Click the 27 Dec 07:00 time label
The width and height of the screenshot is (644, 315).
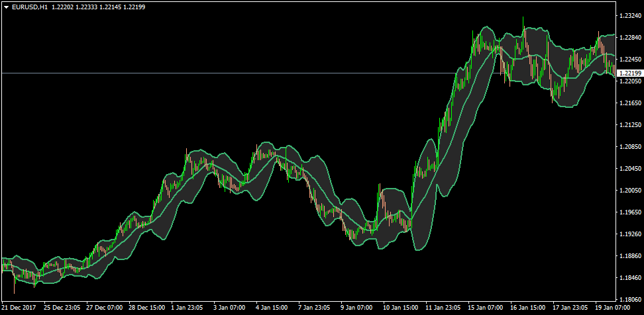point(104,307)
